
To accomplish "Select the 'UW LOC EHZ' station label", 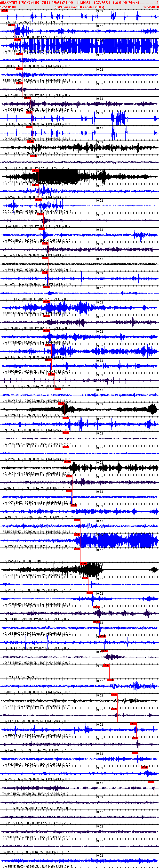I will (x=12, y=357).
